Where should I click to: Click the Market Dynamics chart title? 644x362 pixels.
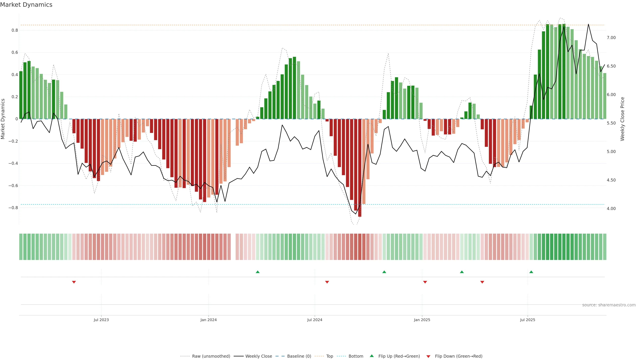pyautogui.click(x=26, y=5)
